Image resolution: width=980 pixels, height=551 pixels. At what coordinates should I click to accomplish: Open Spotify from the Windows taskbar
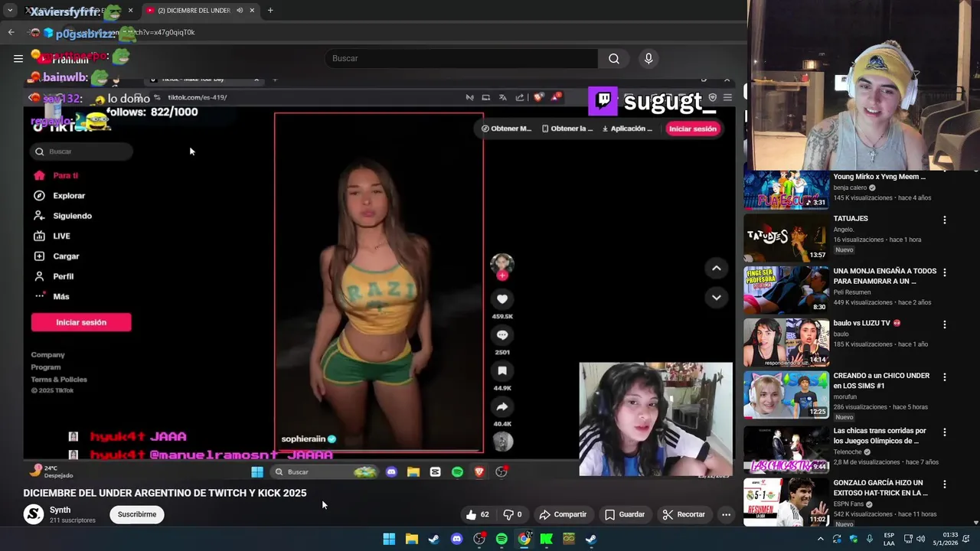tap(501, 539)
